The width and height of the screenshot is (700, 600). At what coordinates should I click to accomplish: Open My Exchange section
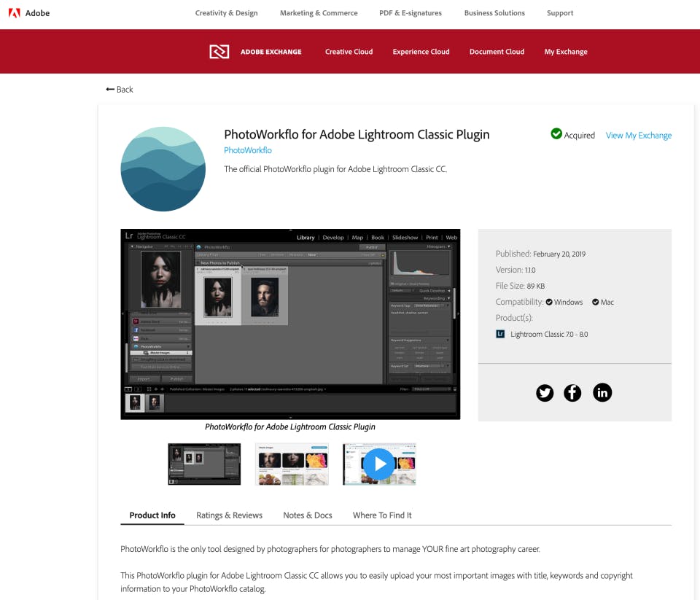(566, 52)
